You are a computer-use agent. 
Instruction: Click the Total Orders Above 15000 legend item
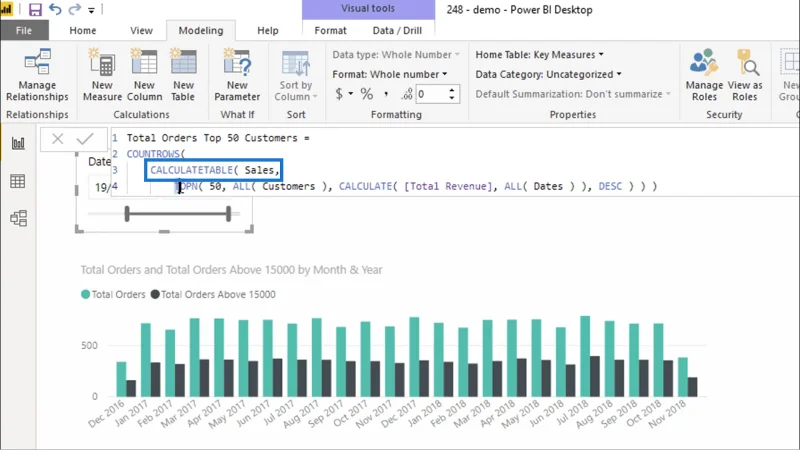coord(213,294)
